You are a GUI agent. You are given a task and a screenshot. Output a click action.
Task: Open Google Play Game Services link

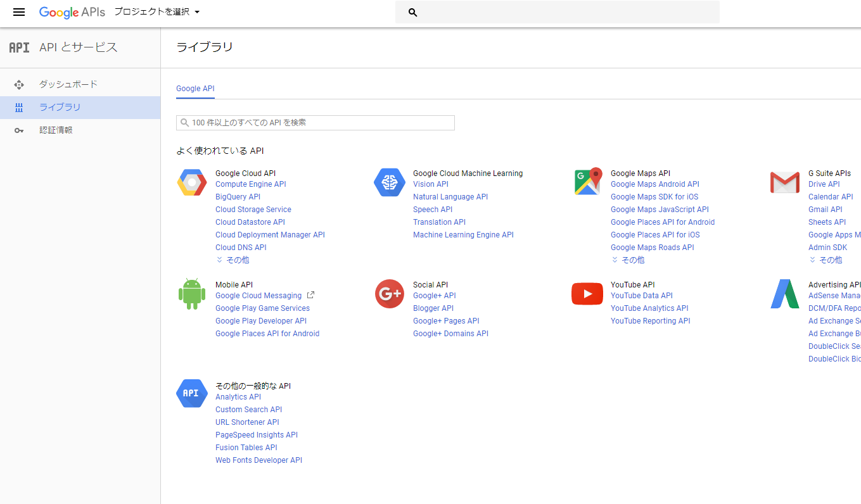262,308
